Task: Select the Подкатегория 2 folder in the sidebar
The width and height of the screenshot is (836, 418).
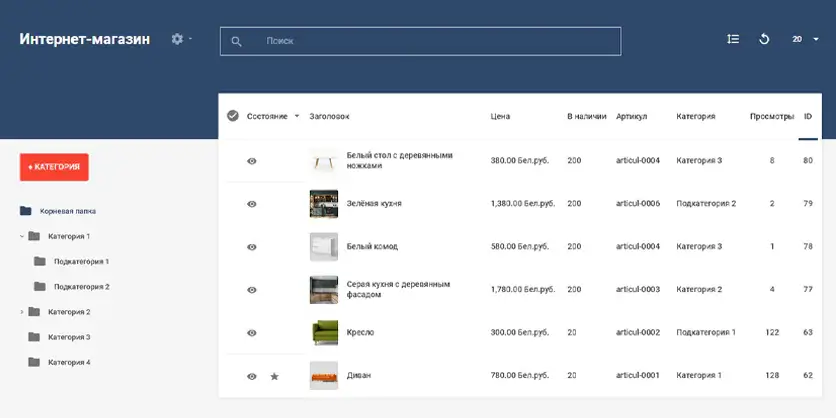Action: click(80, 287)
